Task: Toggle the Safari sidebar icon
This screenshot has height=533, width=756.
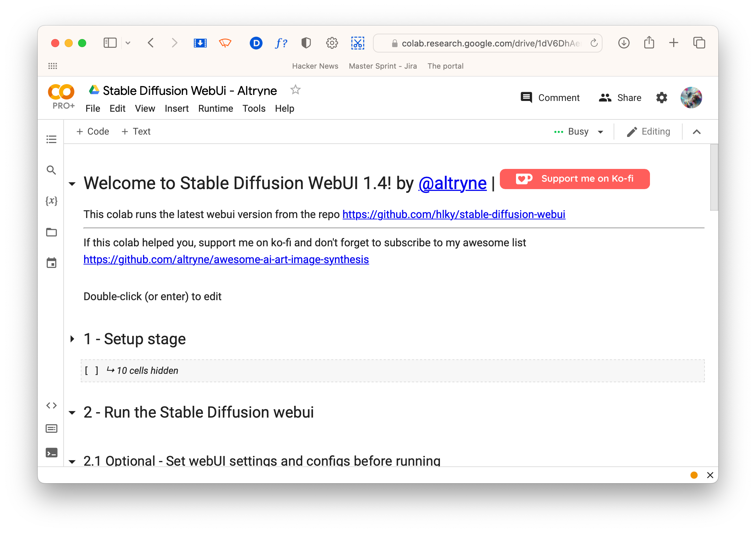Action: (110, 43)
